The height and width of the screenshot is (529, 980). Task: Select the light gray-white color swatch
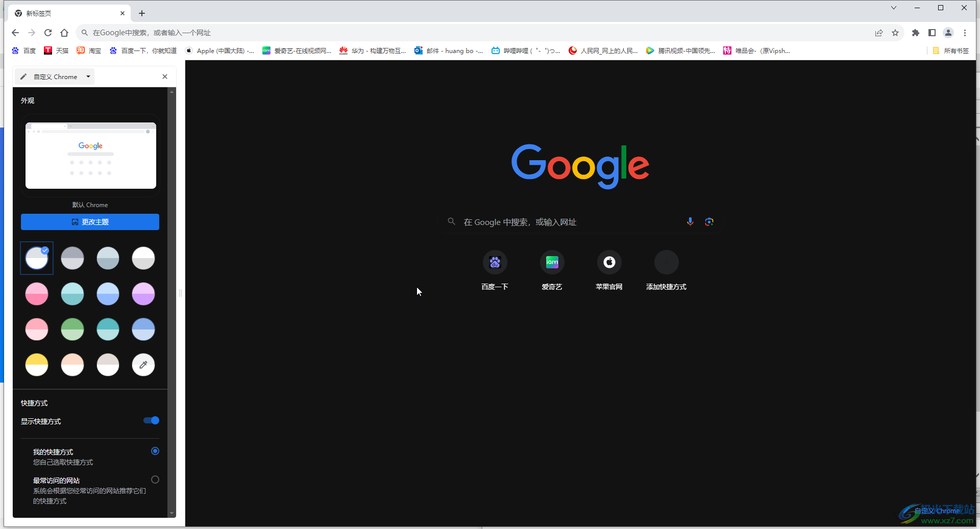[143, 258]
